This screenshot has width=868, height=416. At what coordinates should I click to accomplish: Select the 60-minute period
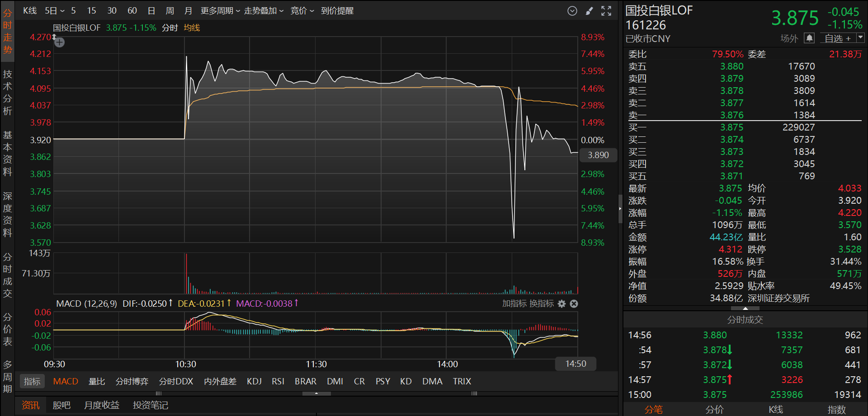132,11
